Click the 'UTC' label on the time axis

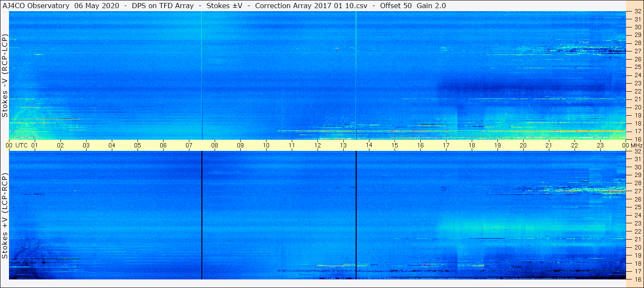21,145
